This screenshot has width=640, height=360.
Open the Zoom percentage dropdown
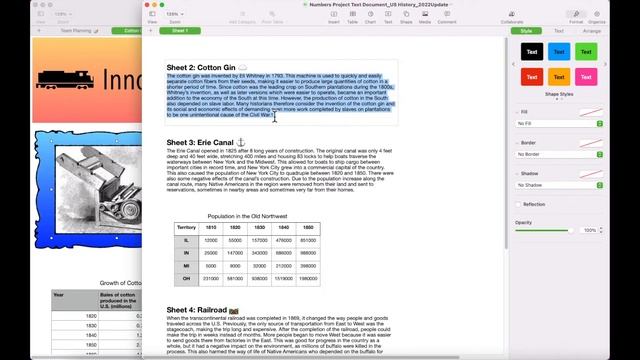pos(175,14)
